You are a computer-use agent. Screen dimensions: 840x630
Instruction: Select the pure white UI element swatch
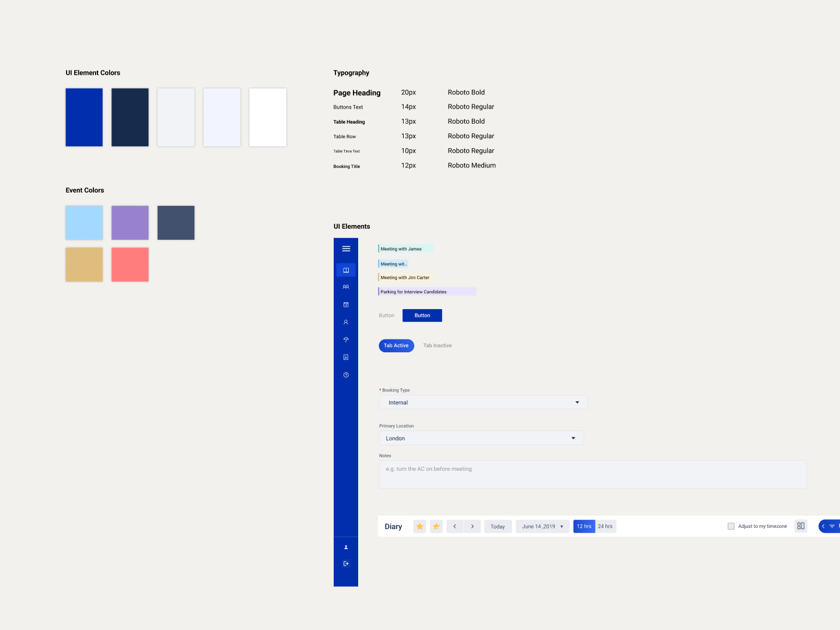pos(268,117)
